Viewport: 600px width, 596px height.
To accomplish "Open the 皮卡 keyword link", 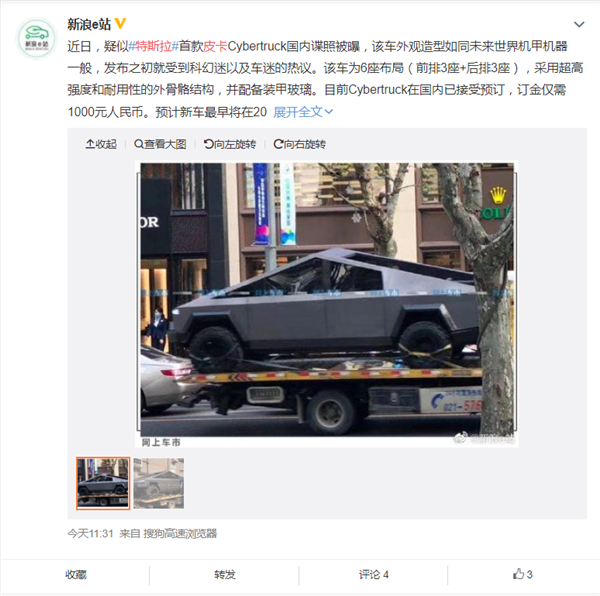I will coord(215,46).
